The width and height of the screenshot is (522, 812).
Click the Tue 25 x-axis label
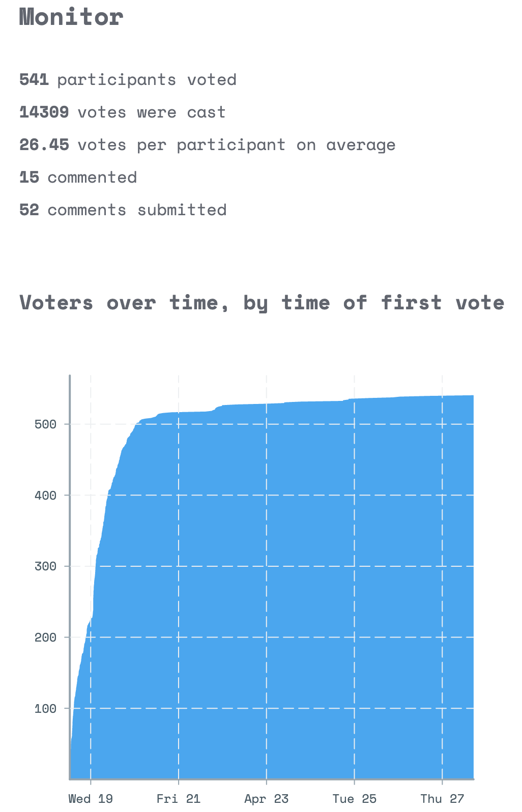pos(355,799)
